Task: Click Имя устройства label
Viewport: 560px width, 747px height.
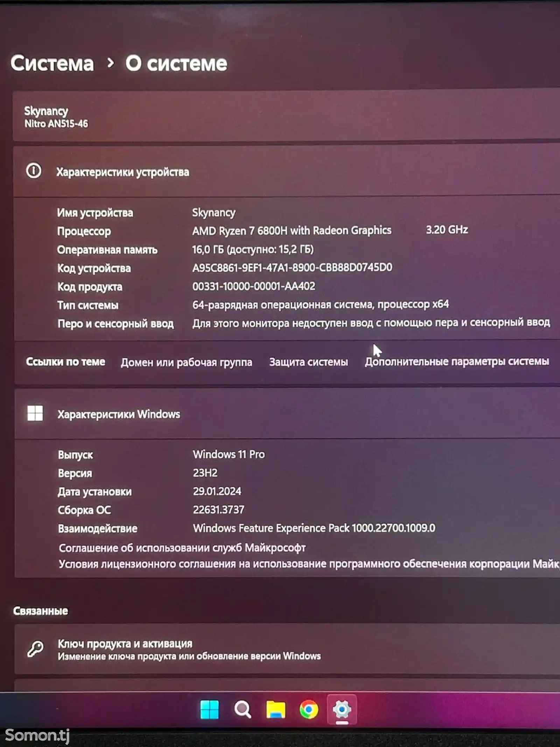Action: pyautogui.click(x=95, y=213)
